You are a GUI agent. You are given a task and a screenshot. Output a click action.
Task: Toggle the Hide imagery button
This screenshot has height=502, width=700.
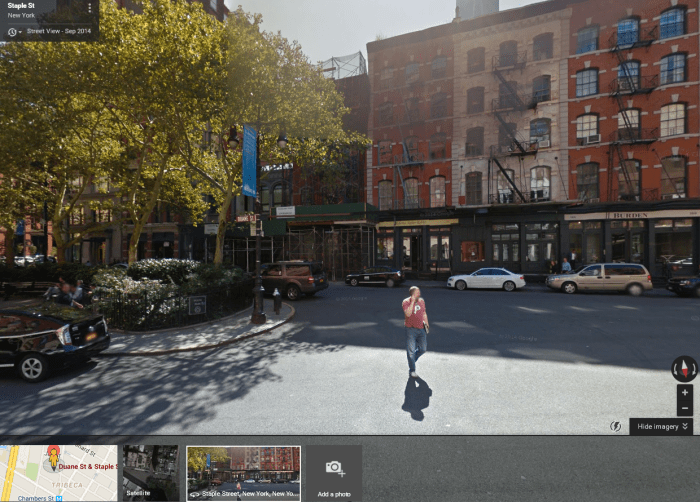click(658, 426)
